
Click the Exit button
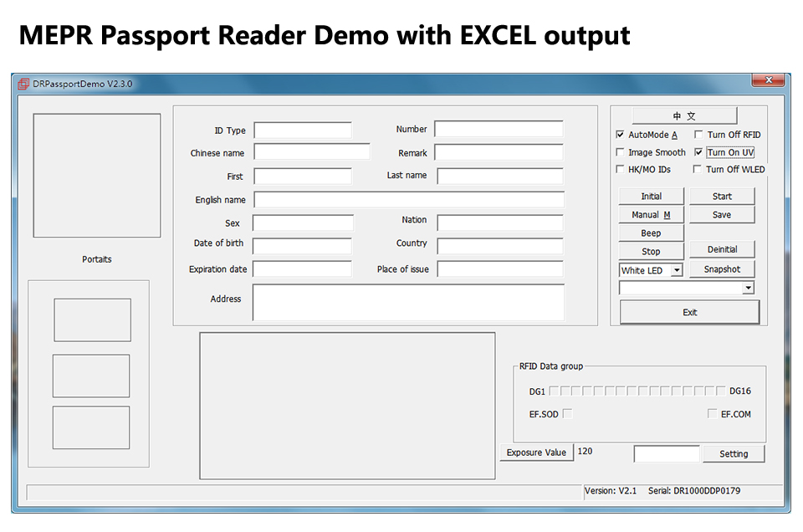(689, 312)
